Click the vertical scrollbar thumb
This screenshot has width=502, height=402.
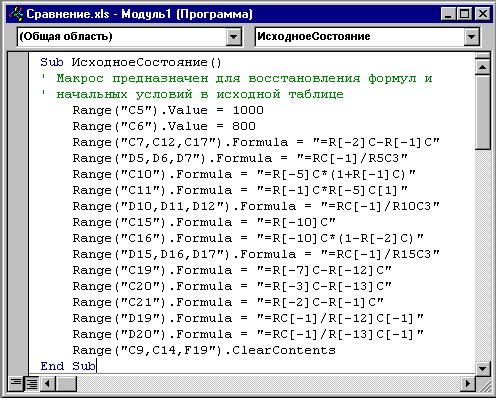click(x=483, y=112)
